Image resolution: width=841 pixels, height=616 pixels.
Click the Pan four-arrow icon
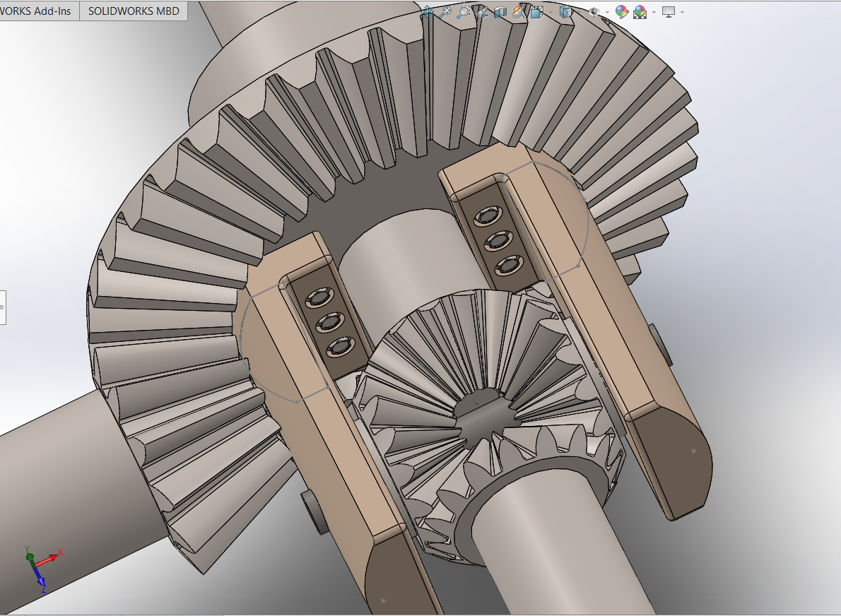[427, 11]
